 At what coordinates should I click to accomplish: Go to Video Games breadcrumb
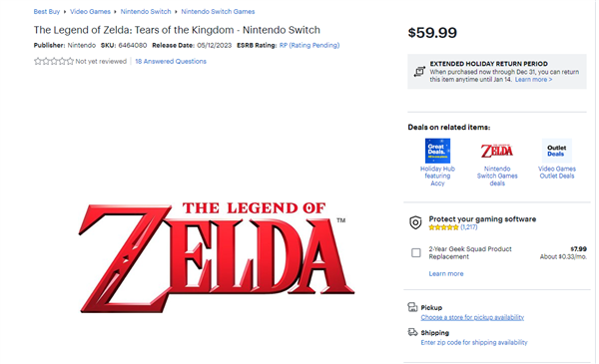coord(90,11)
